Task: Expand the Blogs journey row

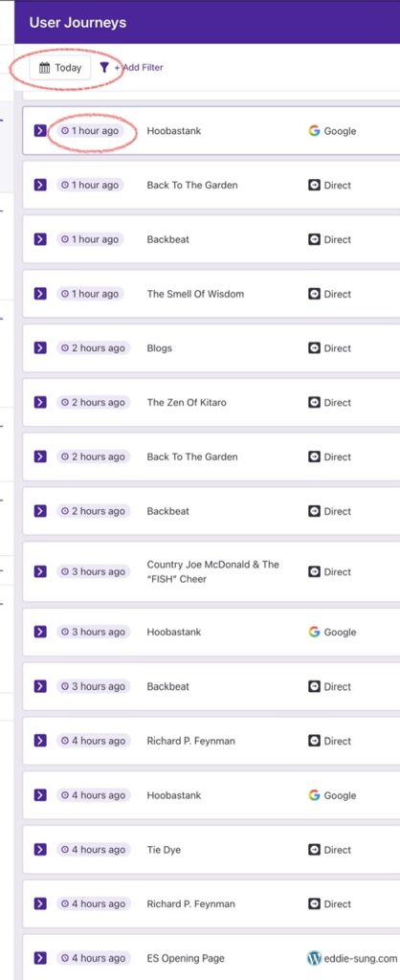Action: tap(40, 348)
